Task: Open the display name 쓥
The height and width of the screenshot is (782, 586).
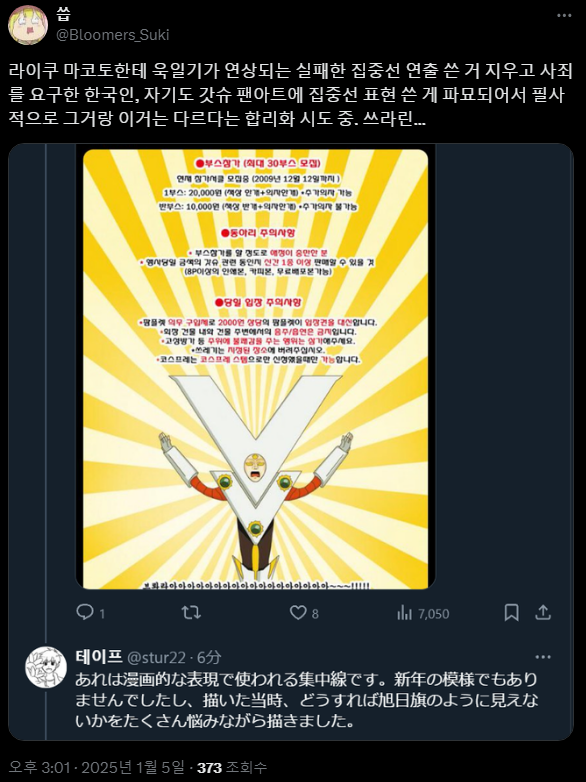Action: point(63,15)
